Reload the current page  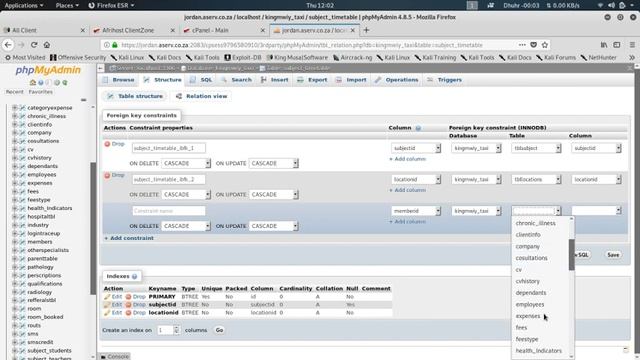(x=34, y=45)
